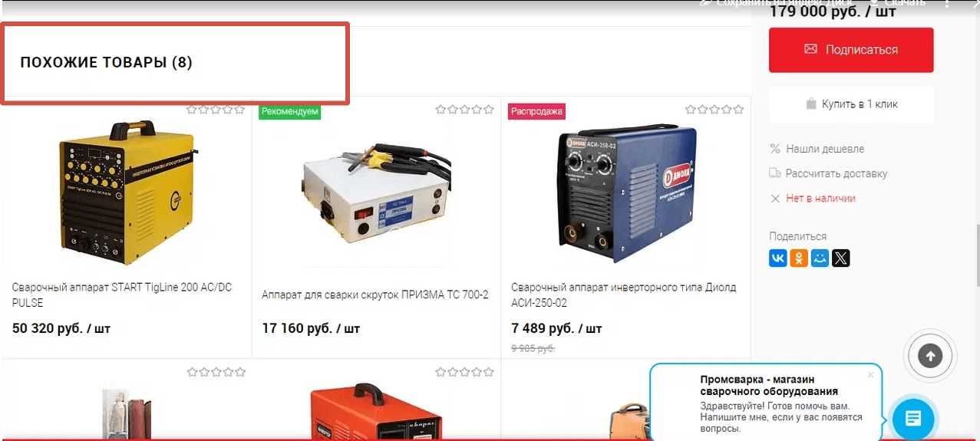Click the Поделиться label
The image size is (980, 441).
point(798,236)
